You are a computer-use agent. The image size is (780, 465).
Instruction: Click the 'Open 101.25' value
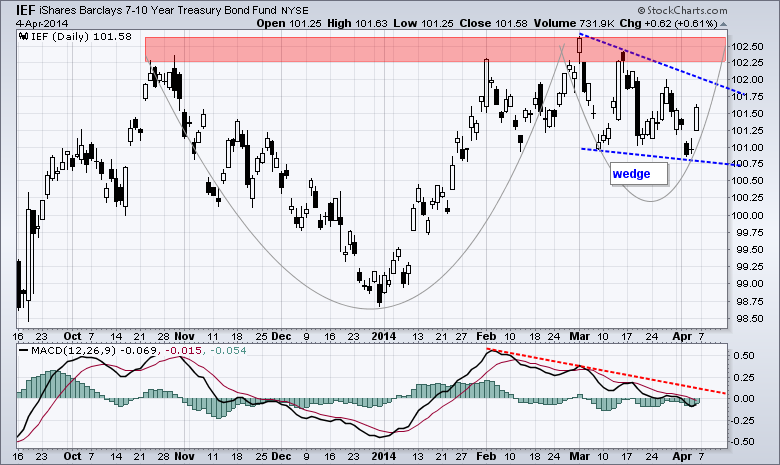coord(289,23)
